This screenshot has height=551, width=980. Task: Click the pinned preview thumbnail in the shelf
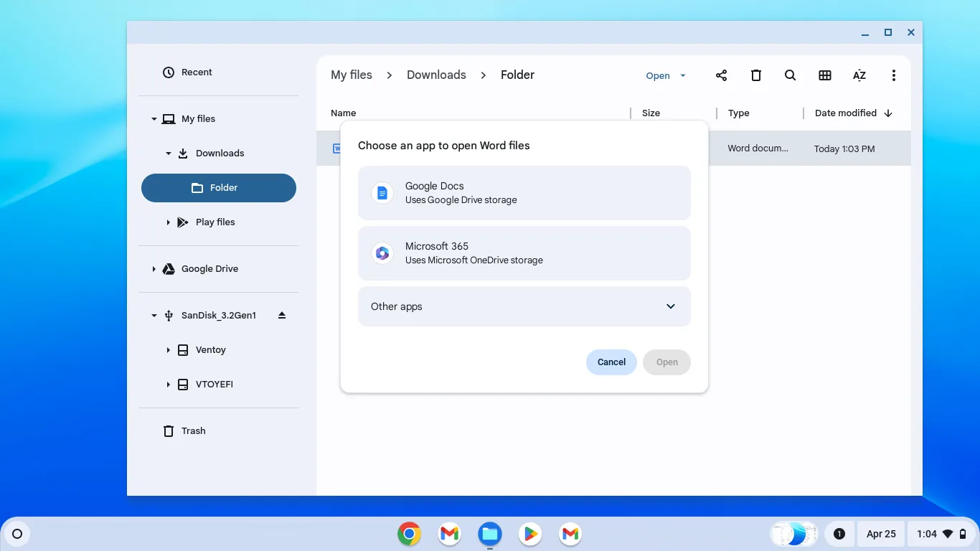coord(794,534)
